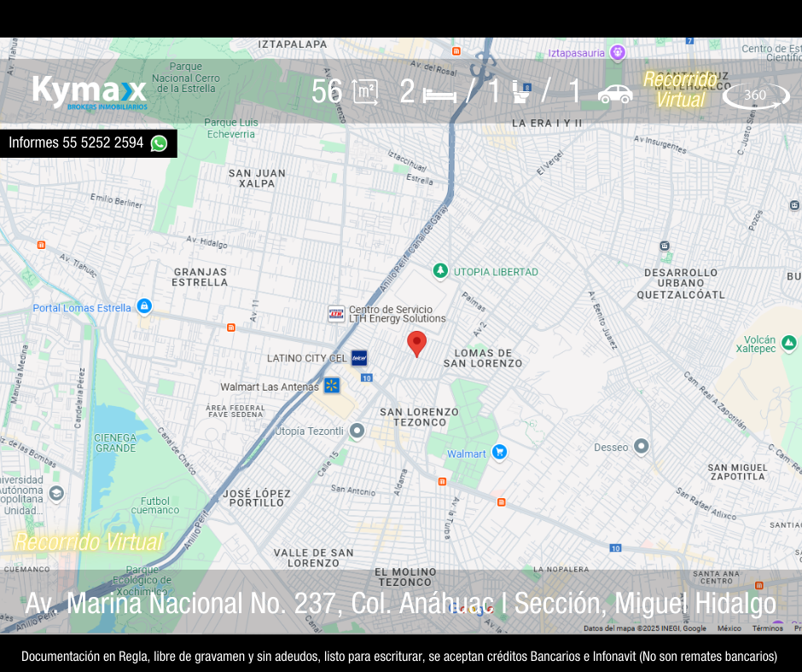Click the SAN JUAN XALPA neighborhood label
The height and width of the screenshot is (672, 802).
[x=257, y=178]
